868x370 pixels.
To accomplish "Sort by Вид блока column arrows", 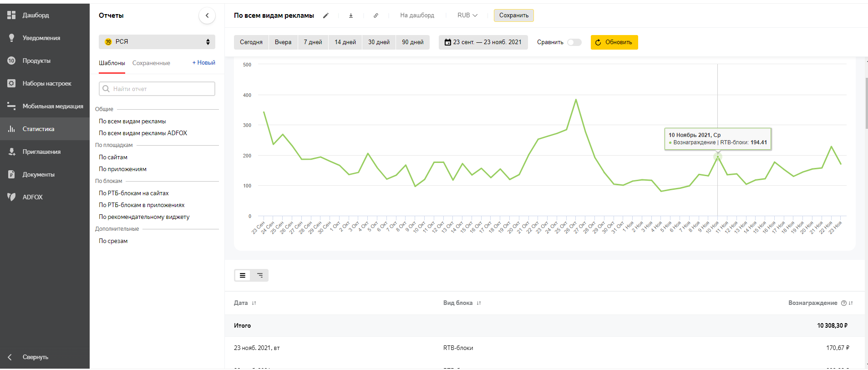I will tap(479, 303).
